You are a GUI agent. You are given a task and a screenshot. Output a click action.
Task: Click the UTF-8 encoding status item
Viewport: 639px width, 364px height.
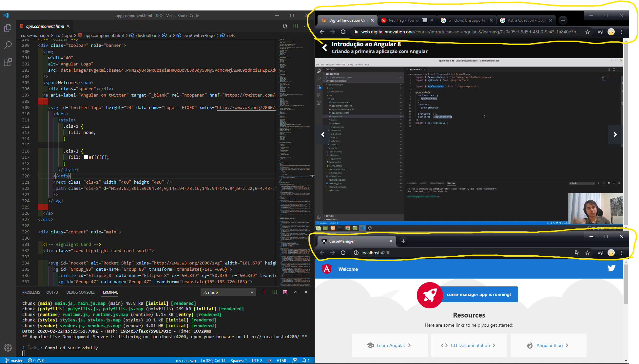(x=257, y=360)
